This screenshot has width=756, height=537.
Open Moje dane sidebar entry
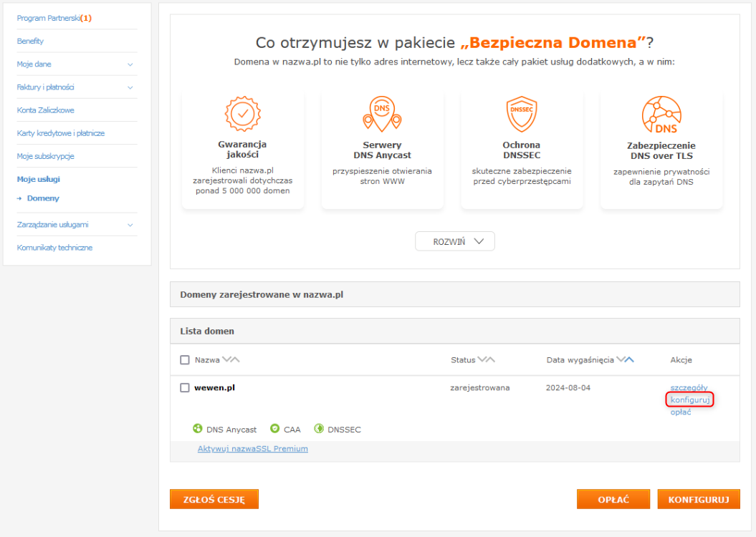tap(34, 64)
